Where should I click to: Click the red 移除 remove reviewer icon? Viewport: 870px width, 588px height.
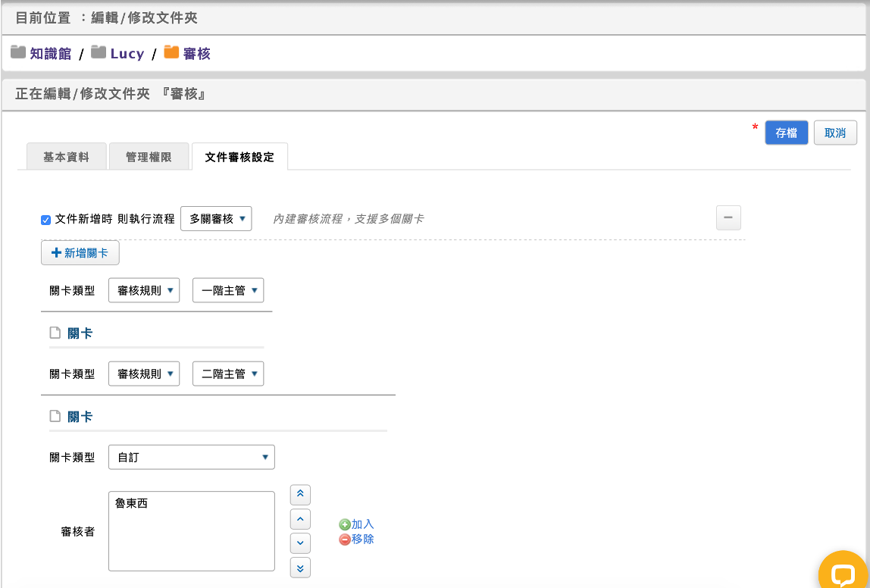point(345,540)
